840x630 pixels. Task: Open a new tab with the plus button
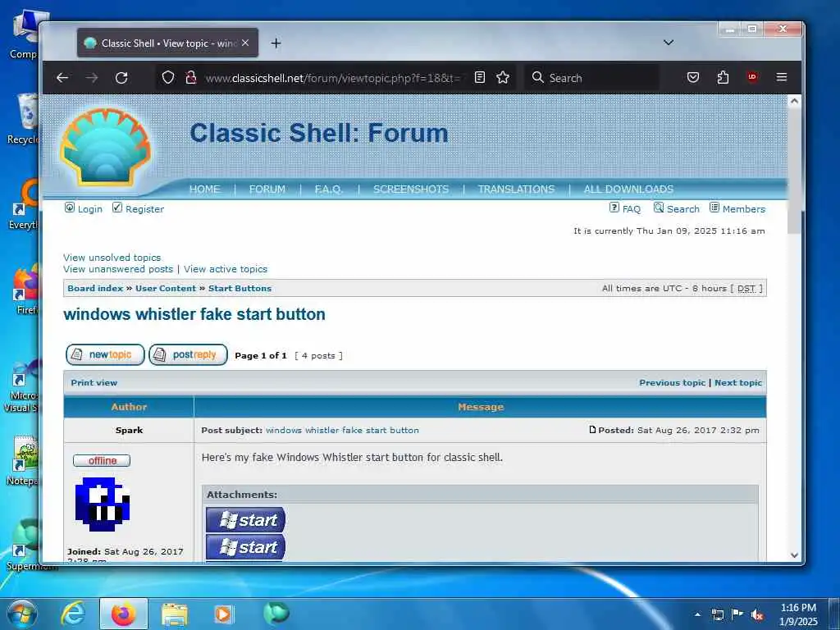(276, 43)
